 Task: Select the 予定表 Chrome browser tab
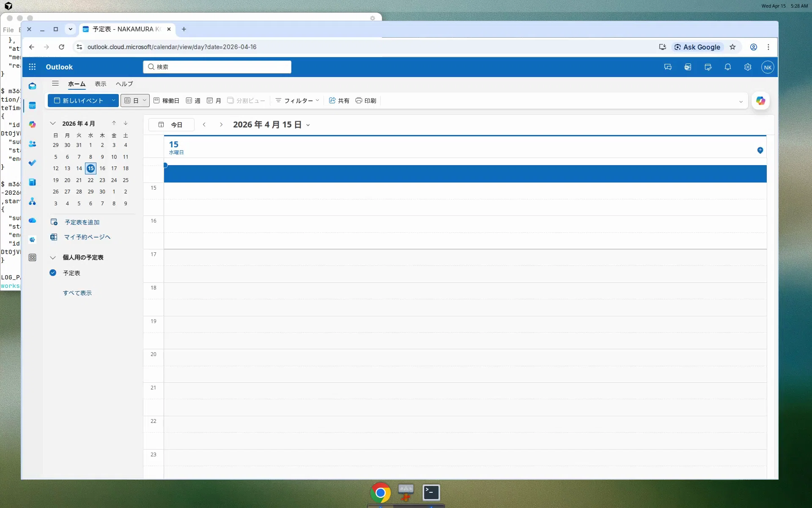[x=126, y=29]
